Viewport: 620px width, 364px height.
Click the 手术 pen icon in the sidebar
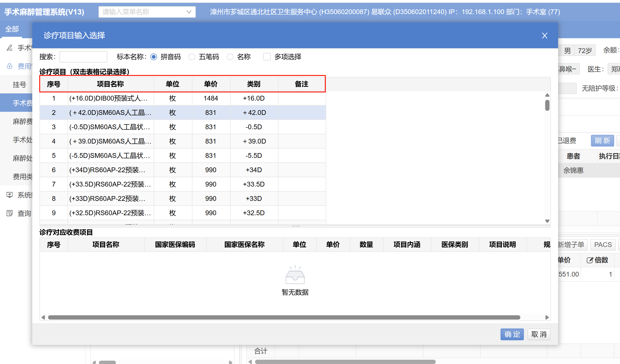tap(10, 48)
